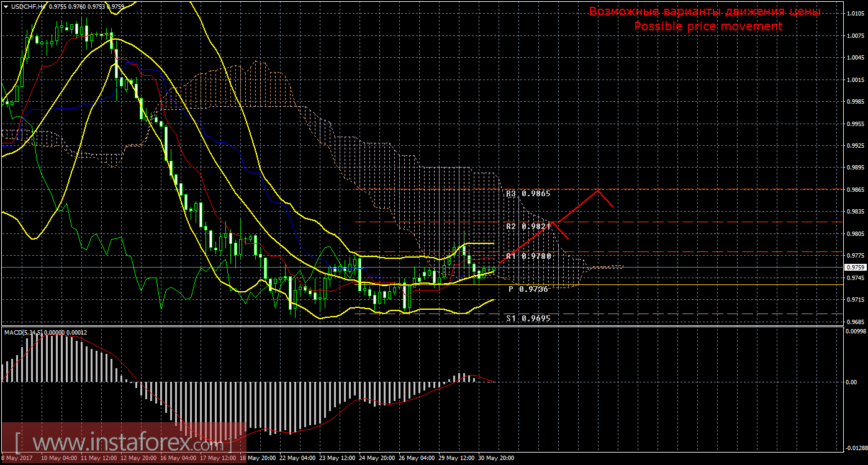This screenshot has height=465, width=868.
Task: Click the 18 May 20:00 time label
Action: tap(258, 459)
